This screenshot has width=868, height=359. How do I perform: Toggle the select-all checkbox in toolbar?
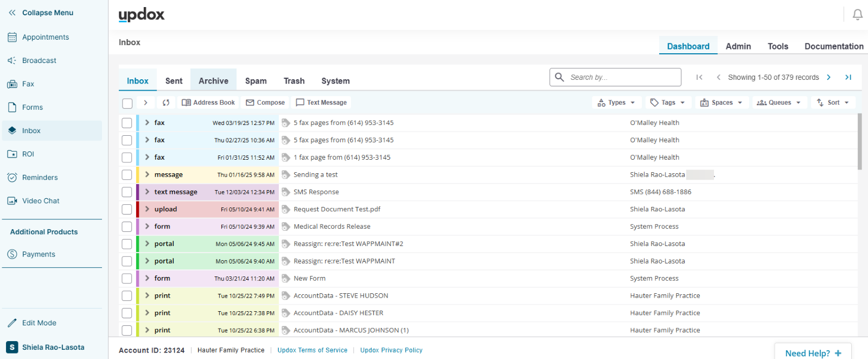point(127,103)
